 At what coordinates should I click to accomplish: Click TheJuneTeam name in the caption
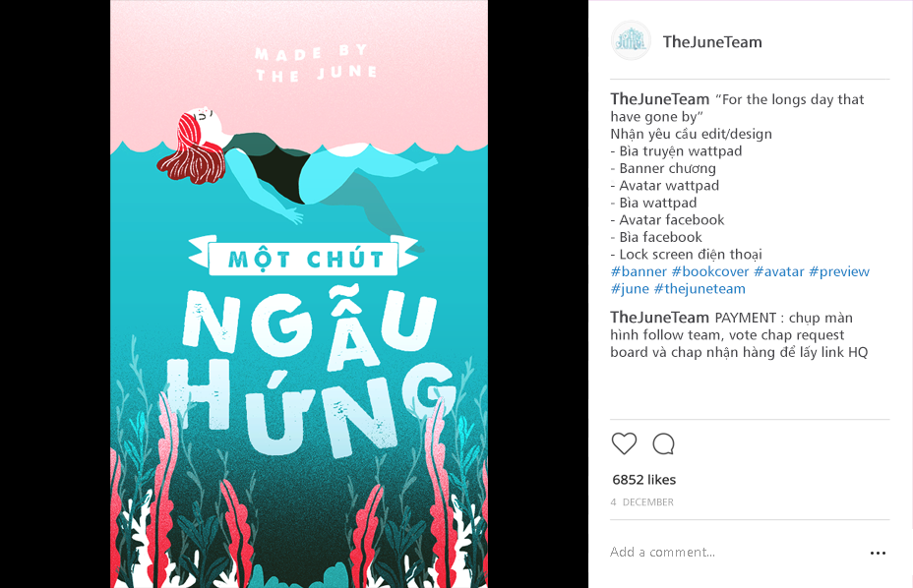[660, 99]
